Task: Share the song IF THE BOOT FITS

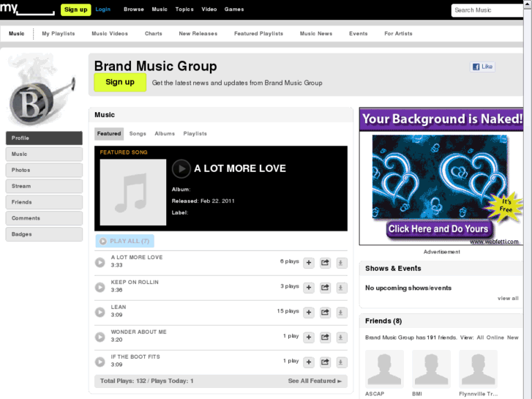Action: 325,362
